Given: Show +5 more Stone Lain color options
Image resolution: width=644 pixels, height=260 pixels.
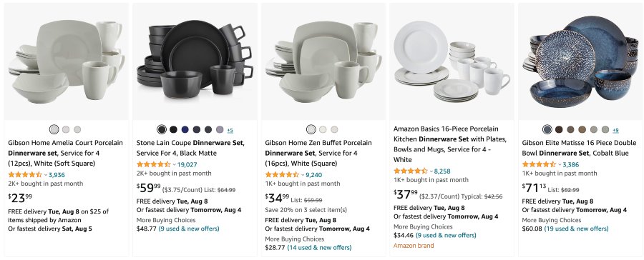Looking at the screenshot, I should (x=230, y=131).
